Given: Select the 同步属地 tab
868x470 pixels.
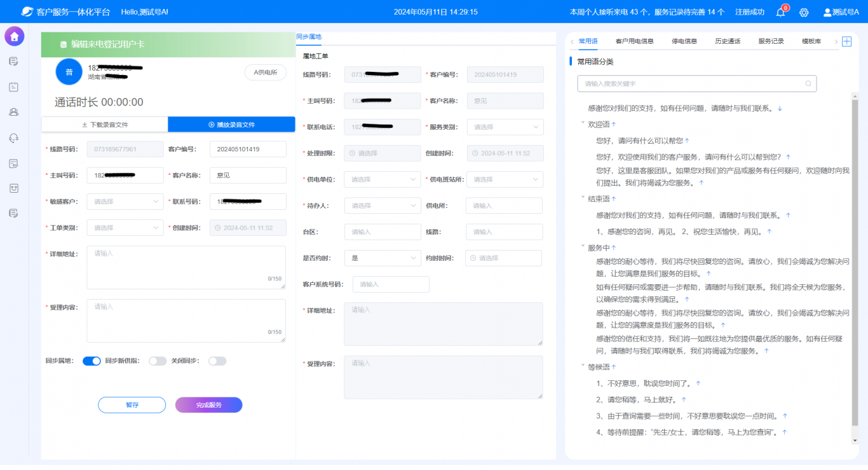Looking at the screenshot, I should [x=309, y=37].
